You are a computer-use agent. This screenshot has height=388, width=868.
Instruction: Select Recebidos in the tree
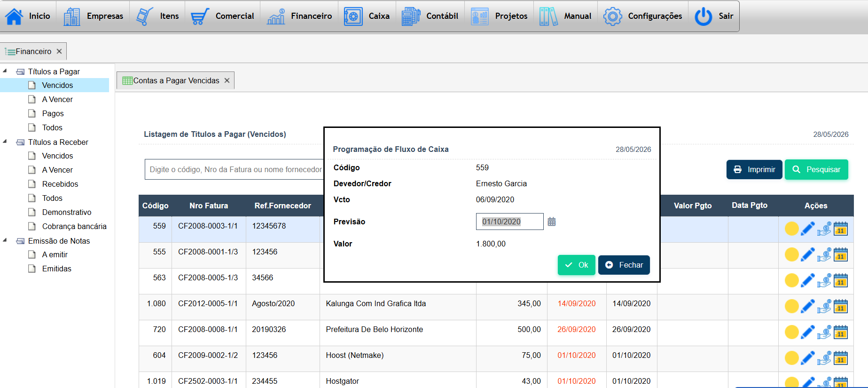60,184
